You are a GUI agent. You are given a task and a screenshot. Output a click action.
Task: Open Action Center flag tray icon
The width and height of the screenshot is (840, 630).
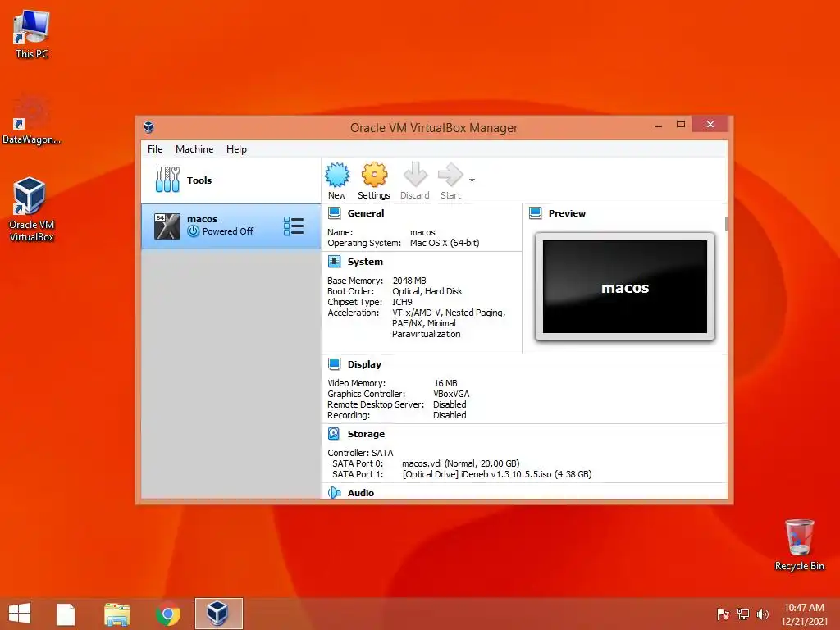coord(723,614)
